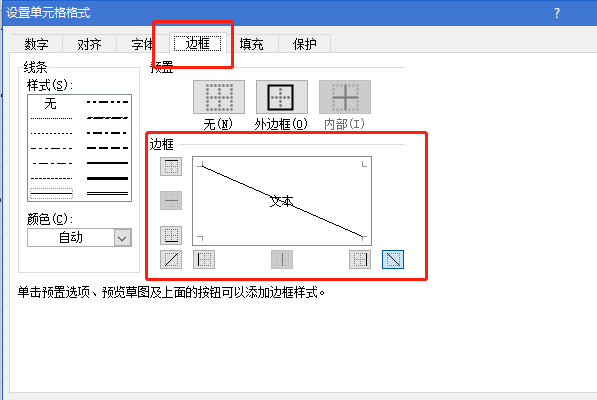Viewport: 597px width, 400px height.
Task: Choose the slanted dash-dot line style
Action: tap(108, 118)
